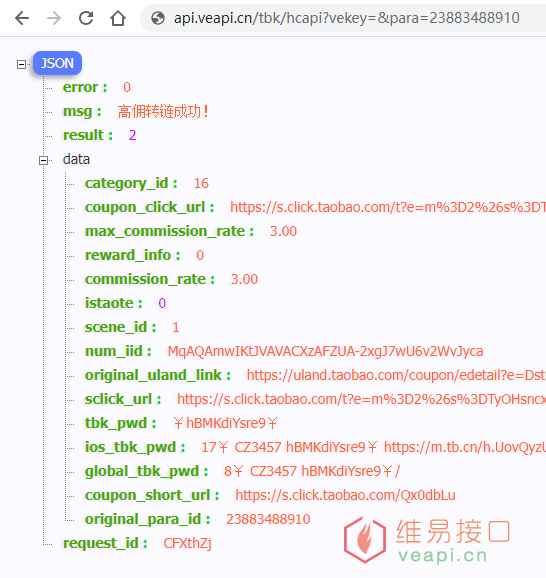
Task: Select the coupon_click_url key label
Action: (149, 207)
